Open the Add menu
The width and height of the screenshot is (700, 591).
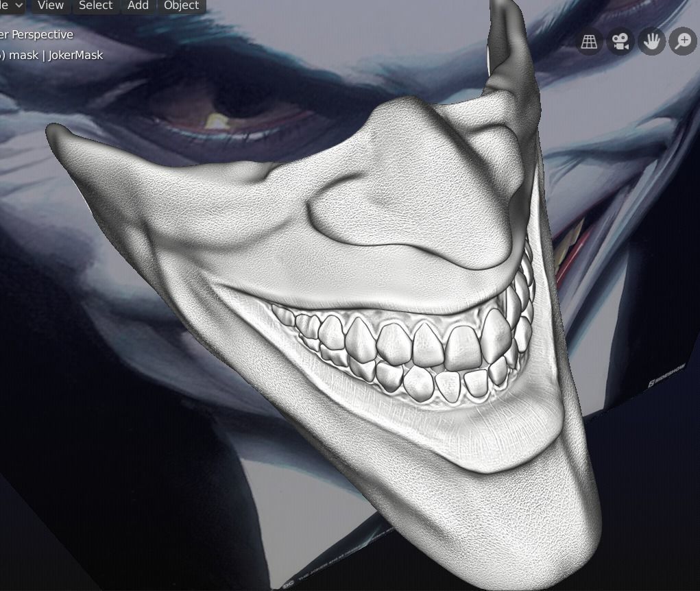(x=138, y=5)
